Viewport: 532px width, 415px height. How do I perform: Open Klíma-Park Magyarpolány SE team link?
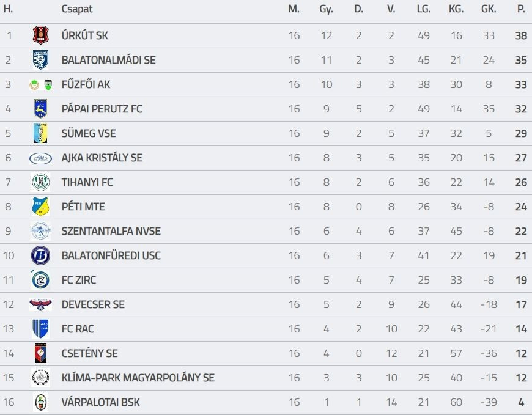pos(138,378)
